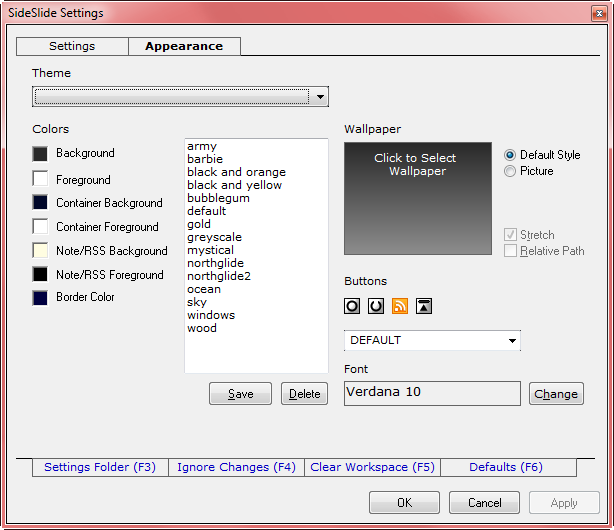614x530 pixels.
Task: Click the upward arrow button icon
Action: [424, 306]
